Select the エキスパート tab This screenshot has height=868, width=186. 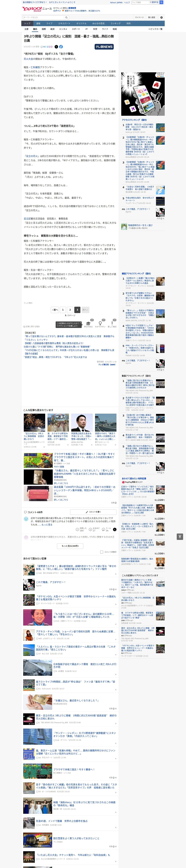64,24
